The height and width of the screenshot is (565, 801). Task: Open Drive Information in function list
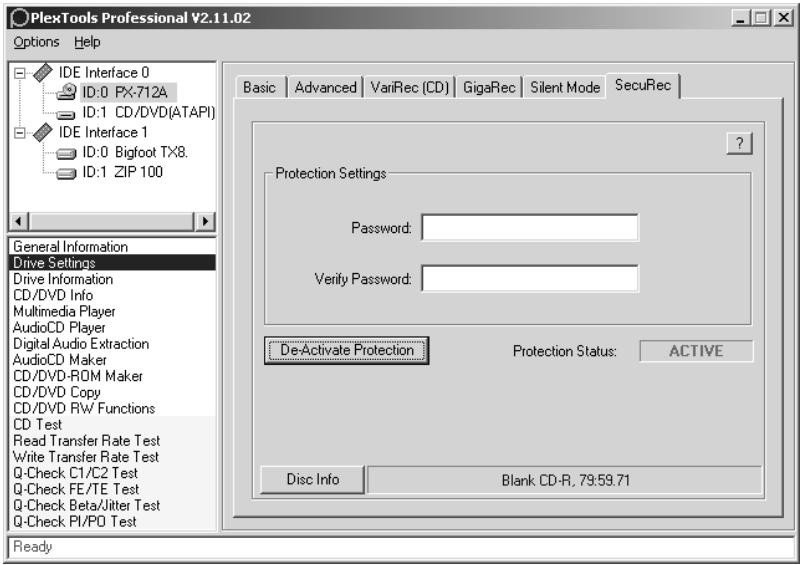point(112,279)
